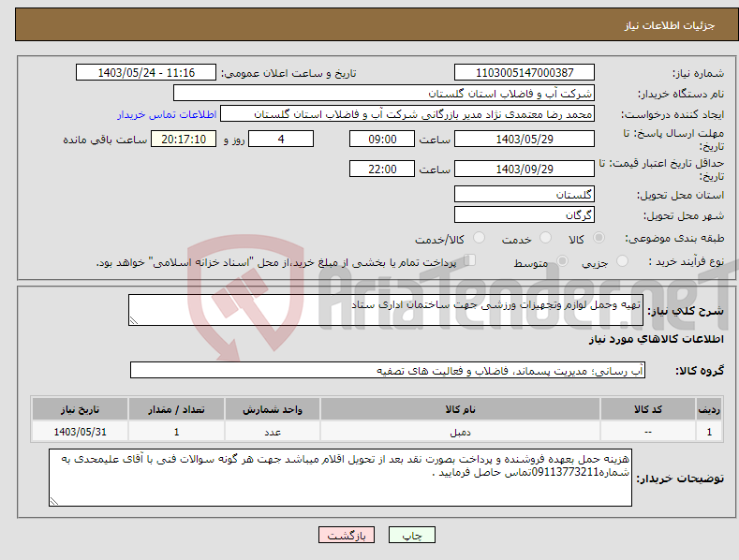Click the عدد unit cell
This screenshot has width=739, height=560.
coord(273,432)
